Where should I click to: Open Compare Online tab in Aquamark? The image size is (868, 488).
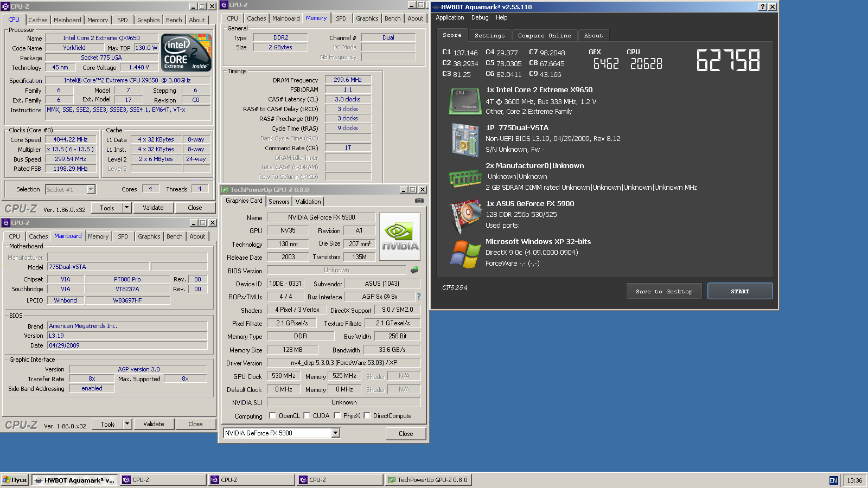544,36
